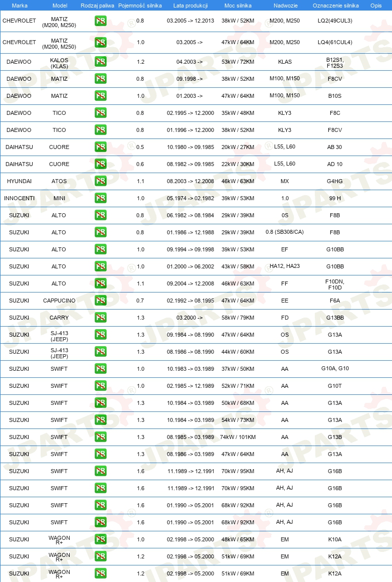
Task: Select body cell MX in Atos row
Action: tap(284, 181)
